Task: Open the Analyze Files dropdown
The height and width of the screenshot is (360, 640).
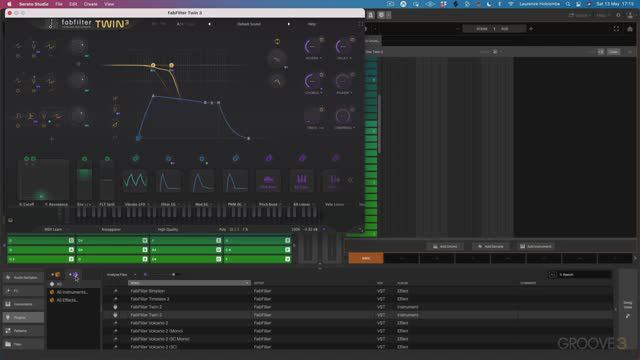Action: coord(121,275)
